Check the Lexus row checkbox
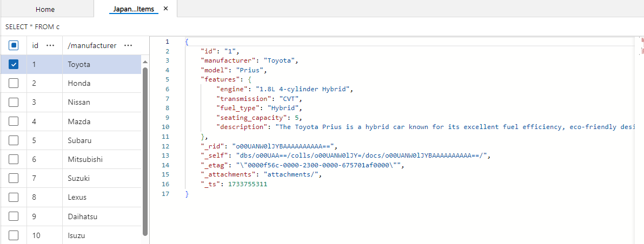This screenshot has width=644, height=244. (x=14, y=197)
